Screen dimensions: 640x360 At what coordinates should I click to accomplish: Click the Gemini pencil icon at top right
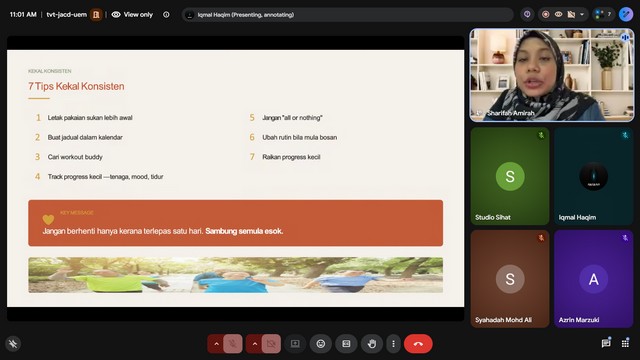[x=626, y=14]
